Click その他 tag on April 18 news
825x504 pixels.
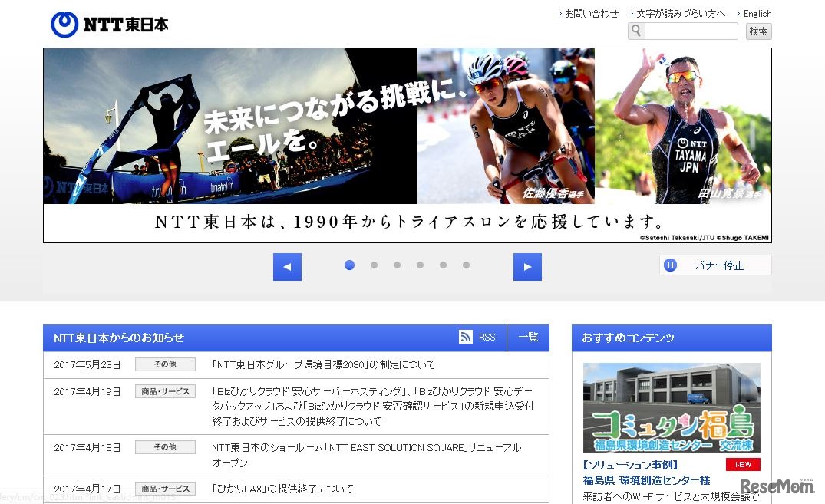click(x=165, y=447)
